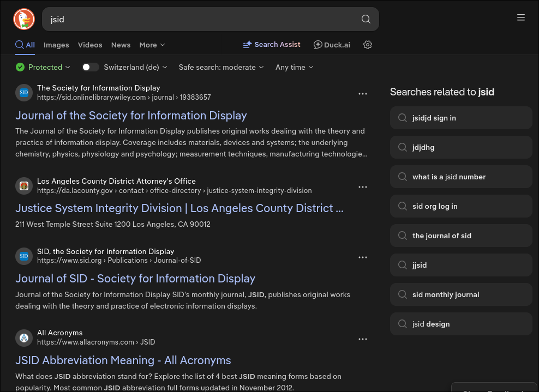Viewport: 539px width, 392px height.
Task: Open the hamburger menu
Action: click(x=520, y=18)
